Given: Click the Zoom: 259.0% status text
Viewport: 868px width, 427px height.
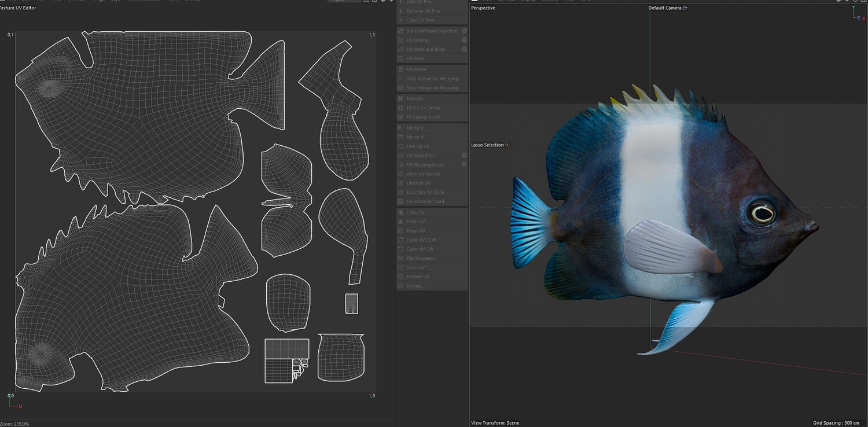Looking at the screenshot, I should [14, 424].
